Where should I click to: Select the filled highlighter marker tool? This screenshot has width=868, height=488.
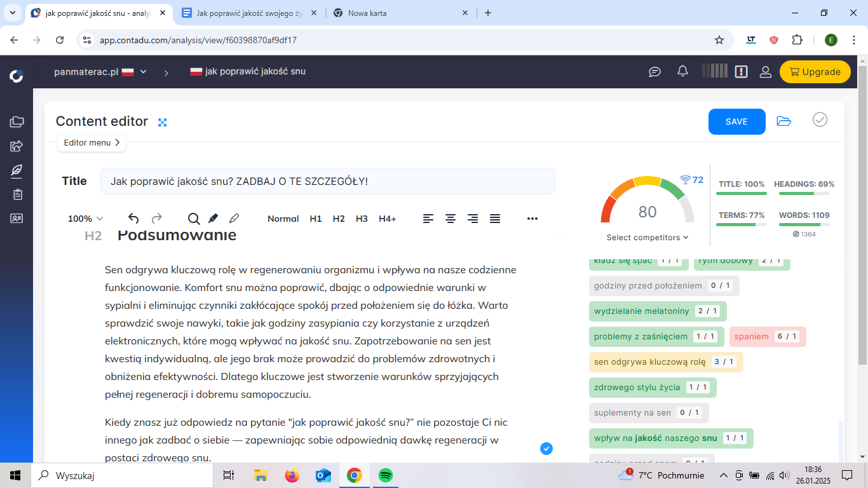(x=213, y=219)
